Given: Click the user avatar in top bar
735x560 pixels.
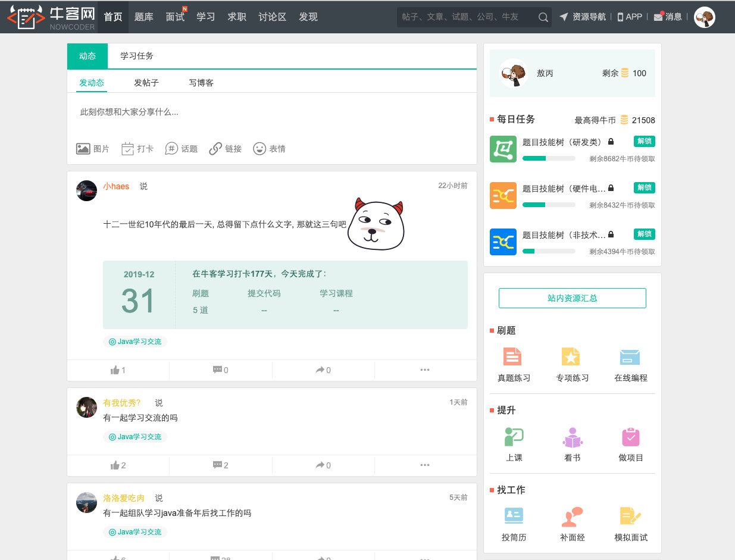Looking at the screenshot, I should pos(705,17).
